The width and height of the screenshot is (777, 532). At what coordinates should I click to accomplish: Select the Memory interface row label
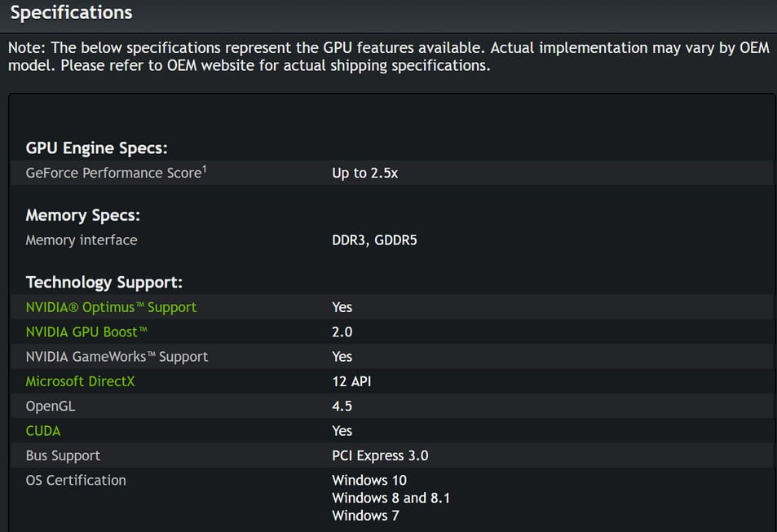click(x=82, y=240)
